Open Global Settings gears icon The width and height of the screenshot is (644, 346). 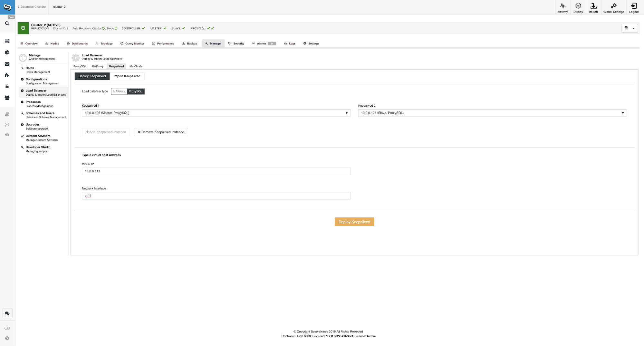click(x=614, y=7)
